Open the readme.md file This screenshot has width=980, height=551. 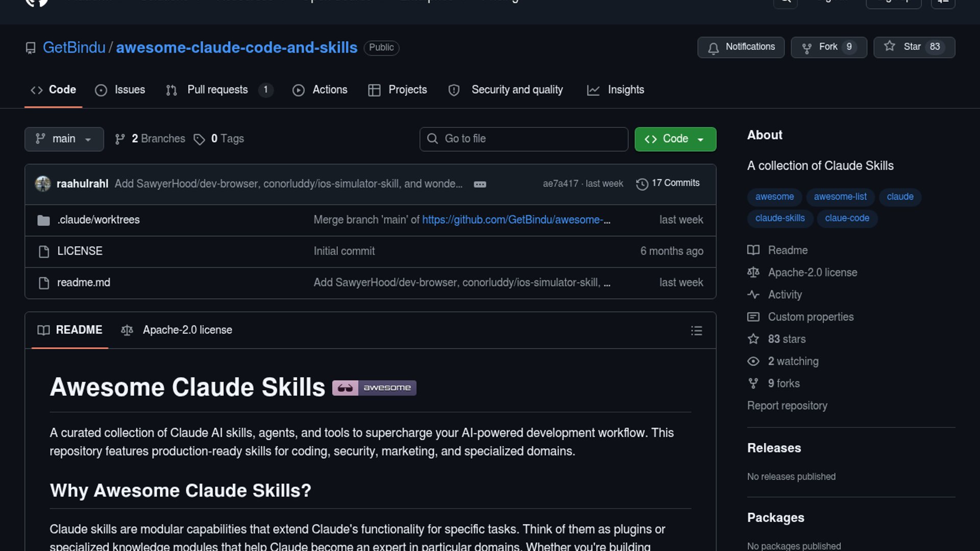(x=83, y=283)
